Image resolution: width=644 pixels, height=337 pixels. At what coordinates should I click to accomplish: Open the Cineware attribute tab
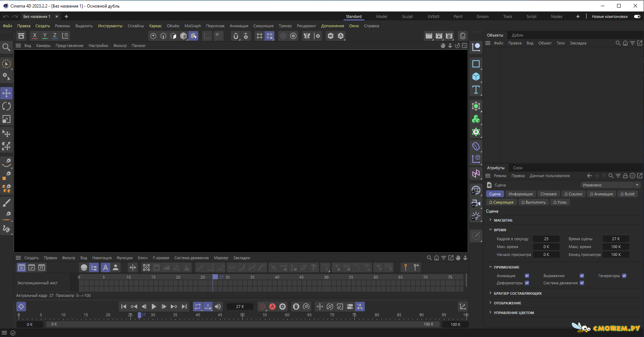(549, 194)
